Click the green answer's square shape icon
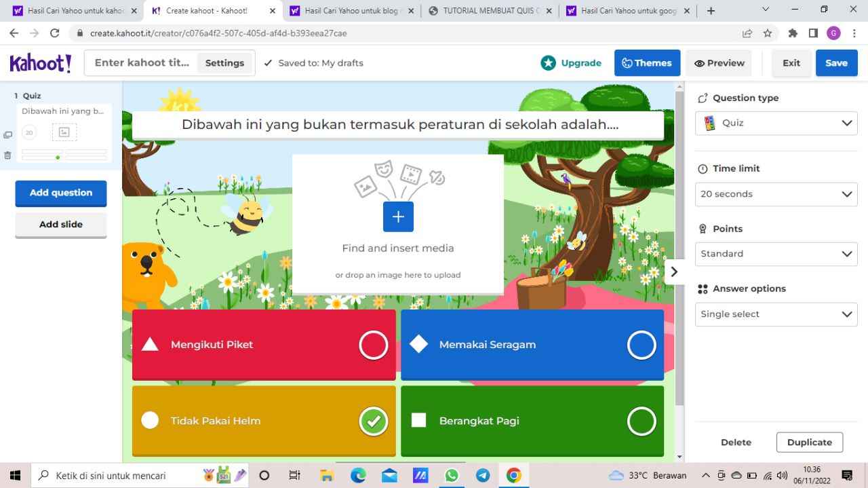The height and width of the screenshot is (488, 868). click(418, 421)
